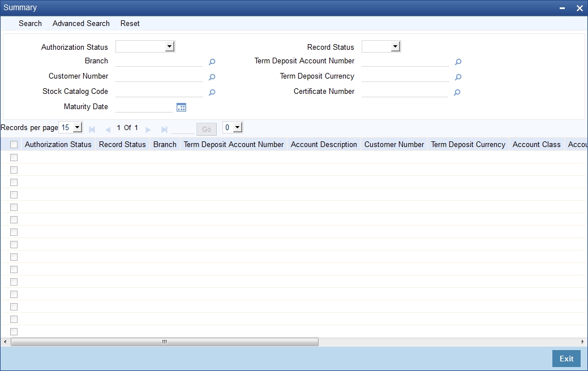Check the third row checkbox
This screenshot has width=588, height=371.
(14, 182)
